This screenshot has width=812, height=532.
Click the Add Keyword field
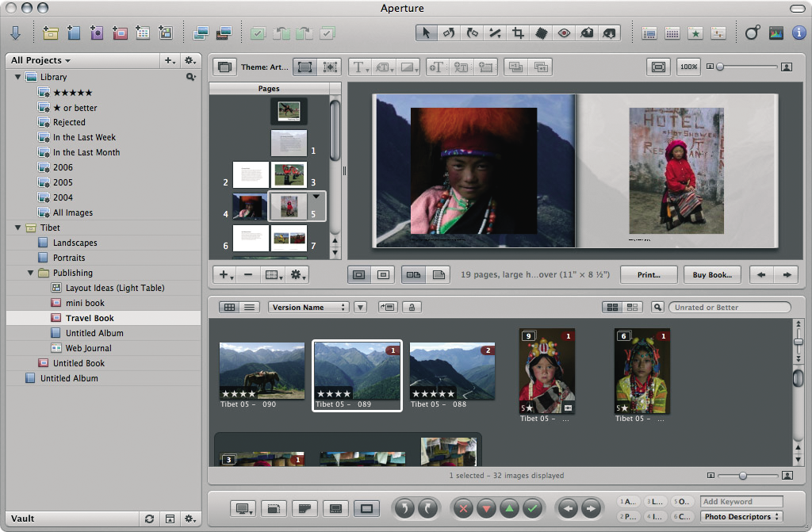coord(741,501)
